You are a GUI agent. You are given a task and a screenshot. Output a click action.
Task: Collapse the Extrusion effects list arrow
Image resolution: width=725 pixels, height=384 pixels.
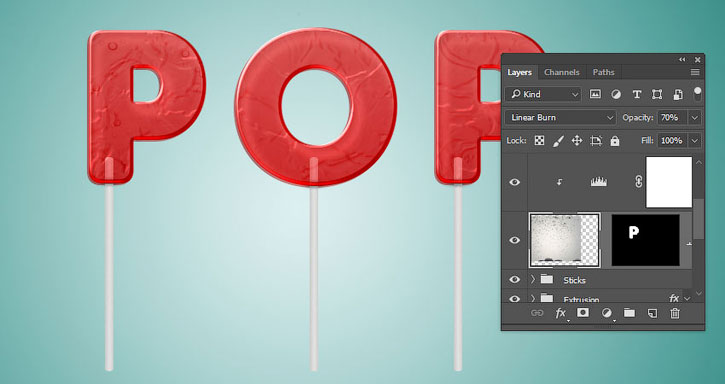(x=687, y=299)
